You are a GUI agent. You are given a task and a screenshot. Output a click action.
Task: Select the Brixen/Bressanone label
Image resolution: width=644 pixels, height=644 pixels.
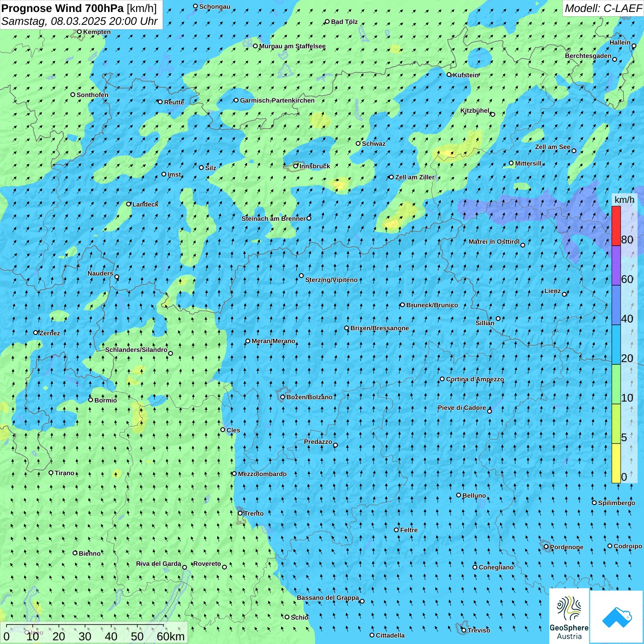click(x=379, y=328)
